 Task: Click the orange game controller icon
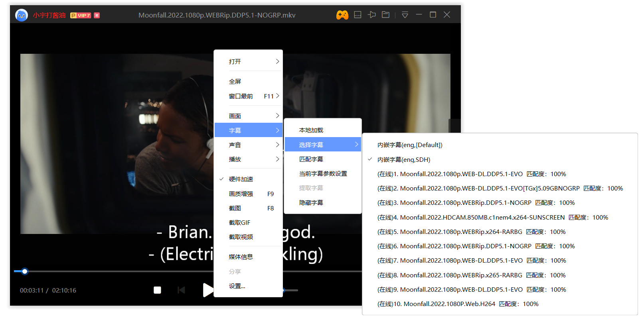coord(342,15)
